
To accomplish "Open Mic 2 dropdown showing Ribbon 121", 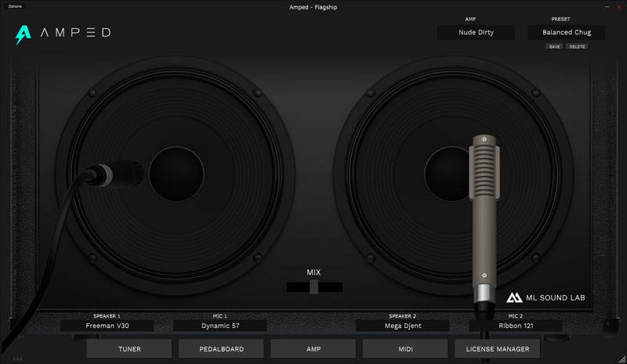I will pyautogui.click(x=516, y=326).
